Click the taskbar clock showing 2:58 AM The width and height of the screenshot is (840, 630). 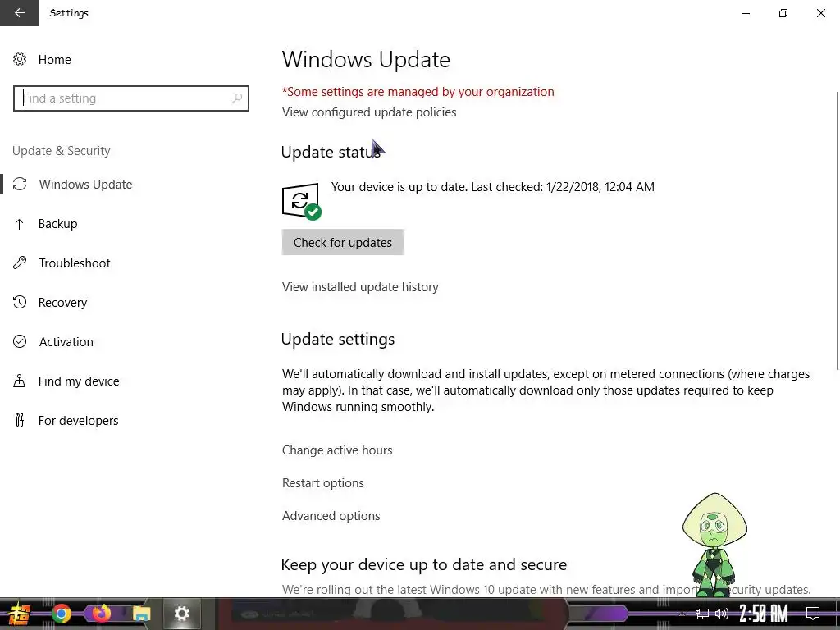(764, 614)
